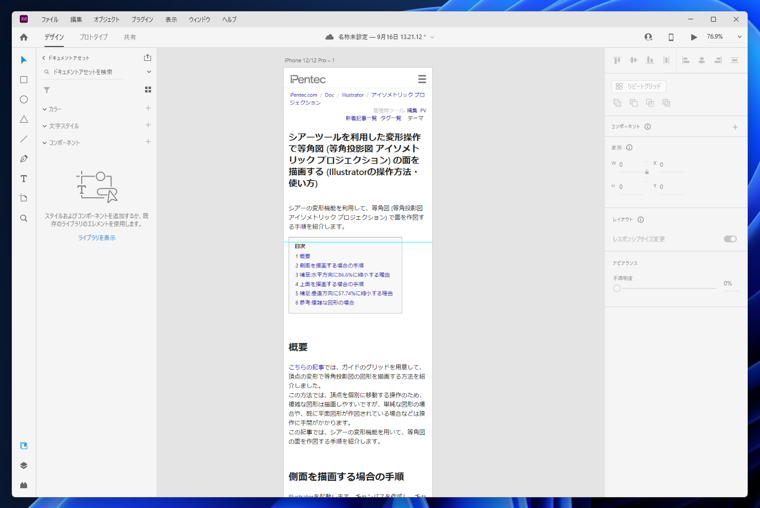Open the ウィンドウ menu
The image size is (760, 508).
[200, 19]
